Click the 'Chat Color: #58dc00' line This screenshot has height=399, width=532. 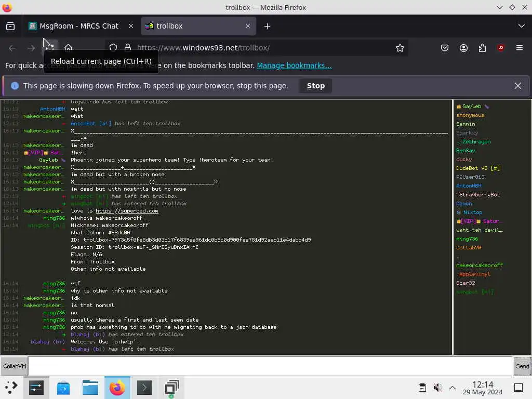pos(100,233)
